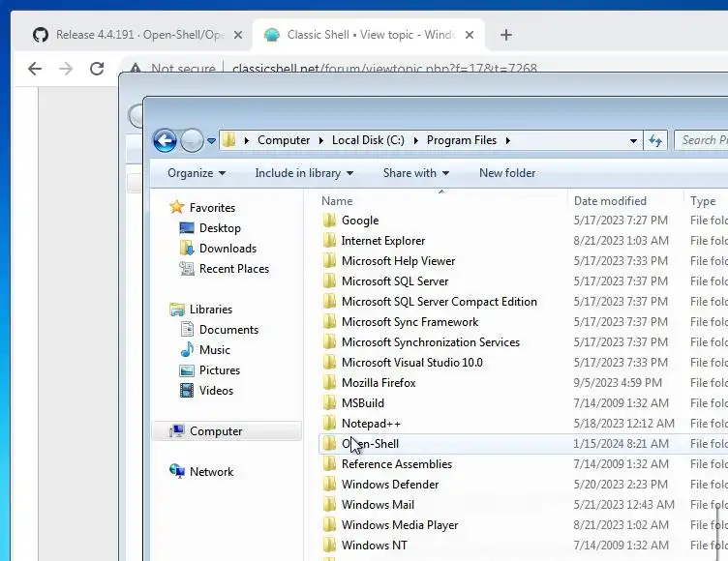Switch to the Classic Shell View topic tab
Viewport: 728px width, 561px height.
[367, 35]
